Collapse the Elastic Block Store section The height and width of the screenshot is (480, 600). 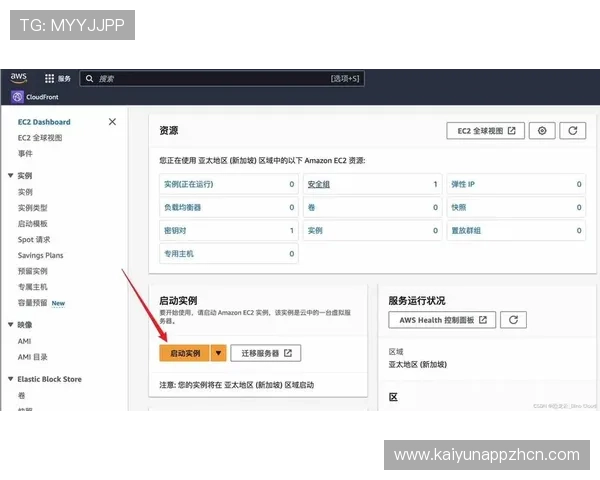pyautogui.click(x=11, y=379)
